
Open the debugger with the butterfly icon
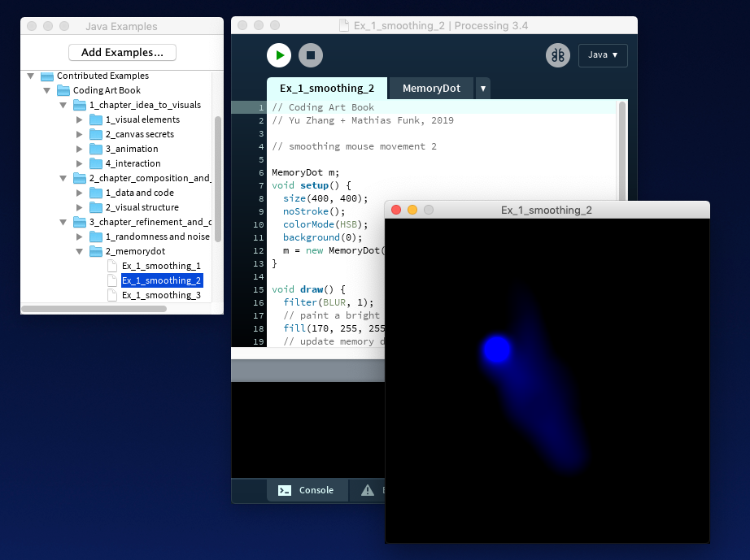[x=558, y=54]
